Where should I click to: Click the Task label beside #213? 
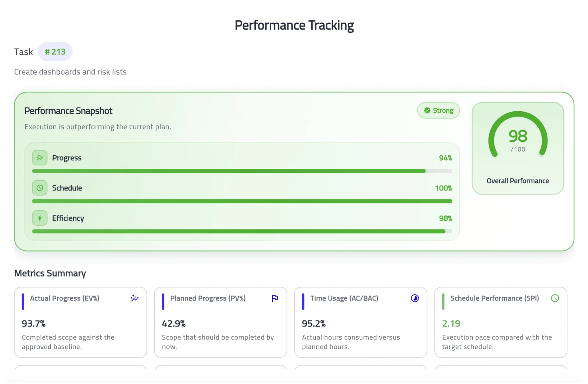click(x=24, y=52)
